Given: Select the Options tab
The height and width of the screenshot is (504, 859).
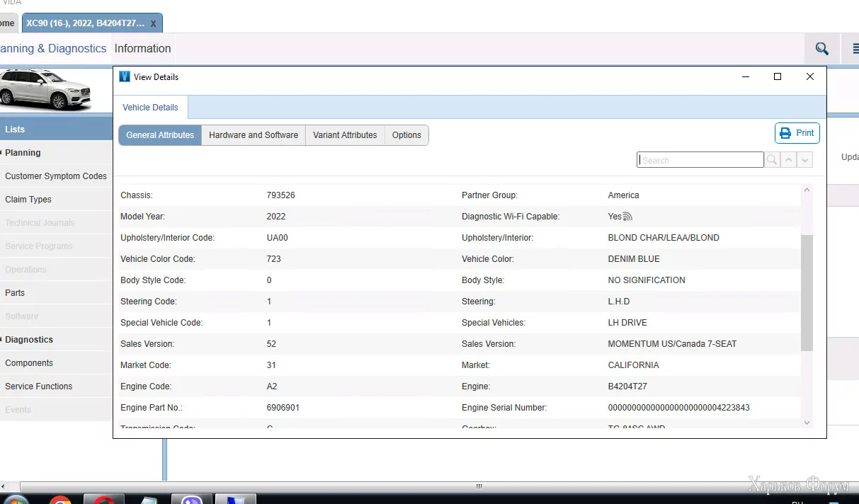Looking at the screenshot, I should (406, 135).
